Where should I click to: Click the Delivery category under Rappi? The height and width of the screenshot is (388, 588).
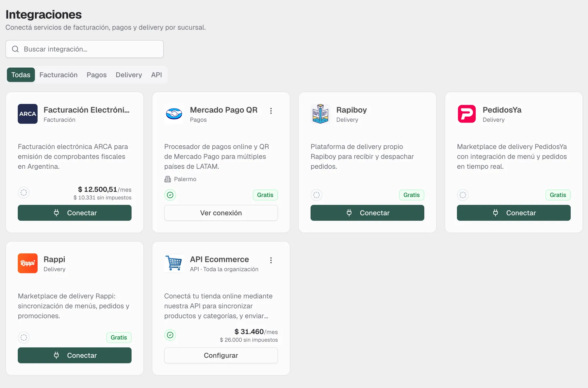pyautogui.click(x=55, y=269)
